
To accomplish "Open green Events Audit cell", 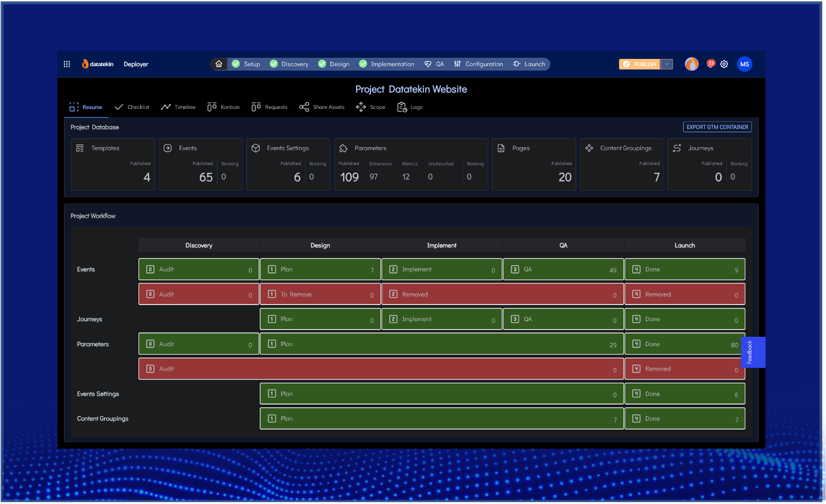I will (x=199, y=270).
